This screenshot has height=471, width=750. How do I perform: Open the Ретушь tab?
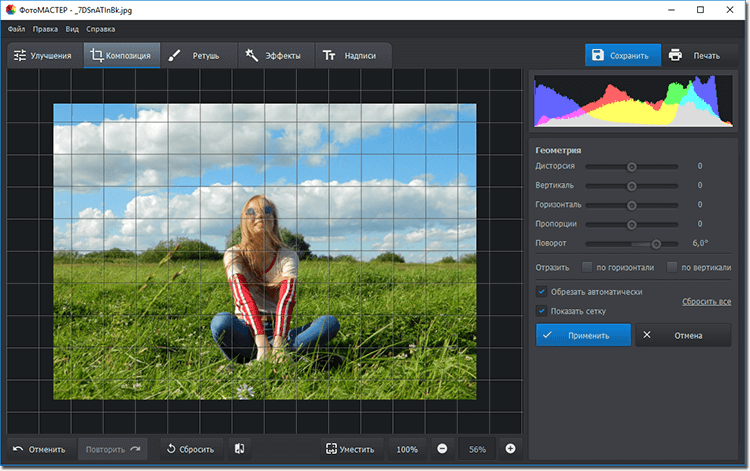pos(199,55)
